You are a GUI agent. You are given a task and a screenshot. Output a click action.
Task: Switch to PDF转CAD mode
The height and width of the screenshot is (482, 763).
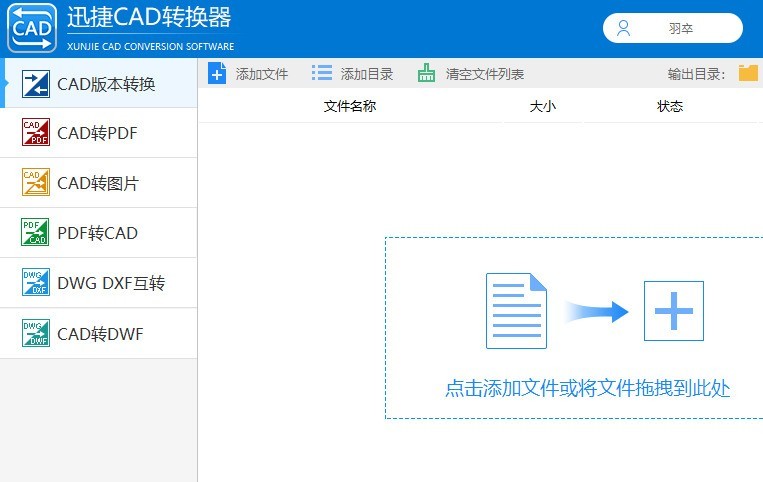click(99, 233)
